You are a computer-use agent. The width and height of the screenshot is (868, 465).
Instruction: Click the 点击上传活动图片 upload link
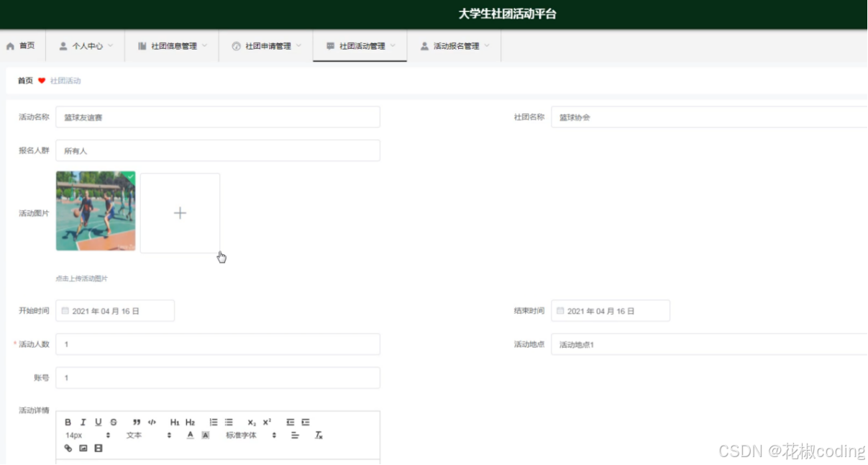point(81,276)
